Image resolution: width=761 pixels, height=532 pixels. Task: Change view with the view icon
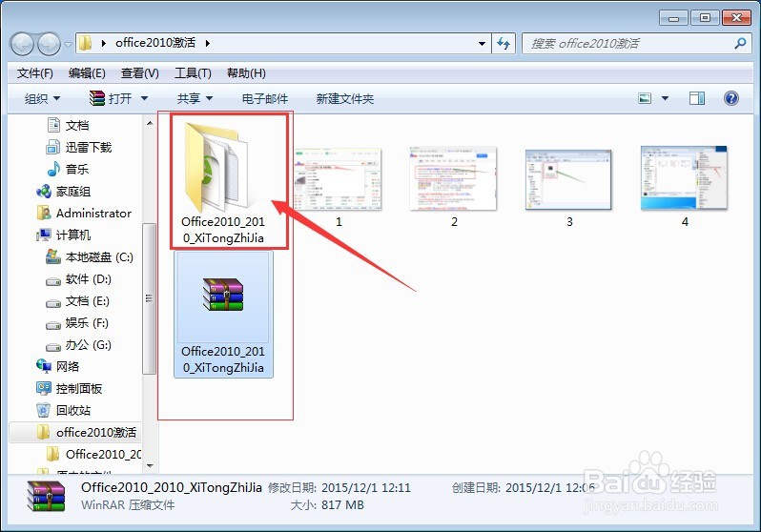tap(645, 98)
